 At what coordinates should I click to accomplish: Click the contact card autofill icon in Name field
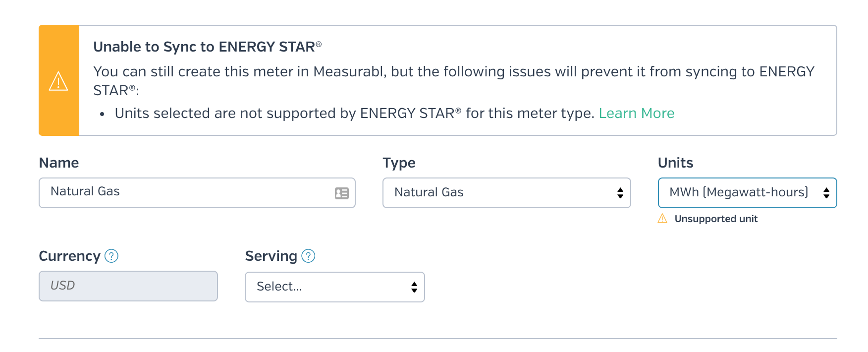342,193
